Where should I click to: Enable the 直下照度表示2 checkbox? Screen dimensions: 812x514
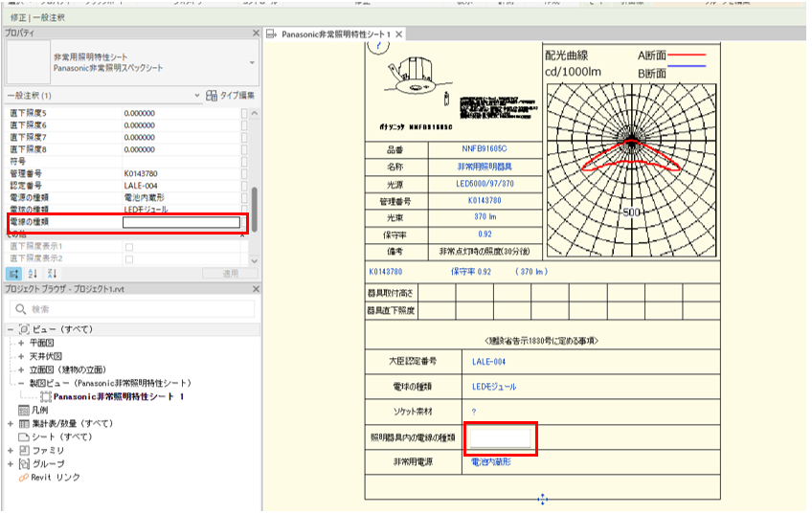click(x=128, y=259)
